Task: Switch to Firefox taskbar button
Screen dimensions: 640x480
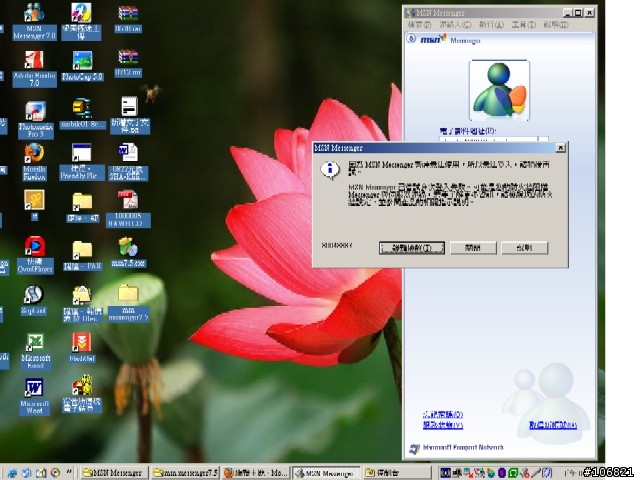Action: coord(256,473)
